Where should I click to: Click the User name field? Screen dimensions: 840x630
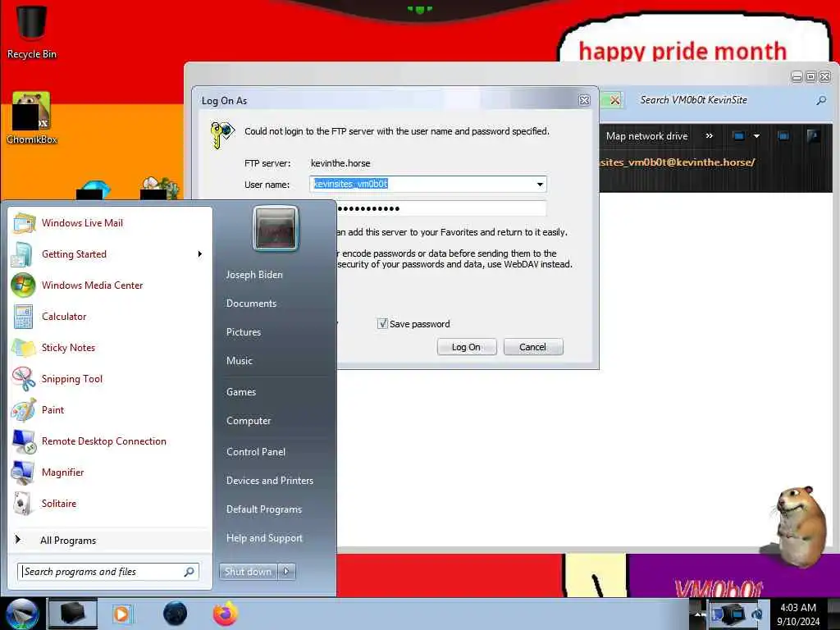click(x=427, y=185)
